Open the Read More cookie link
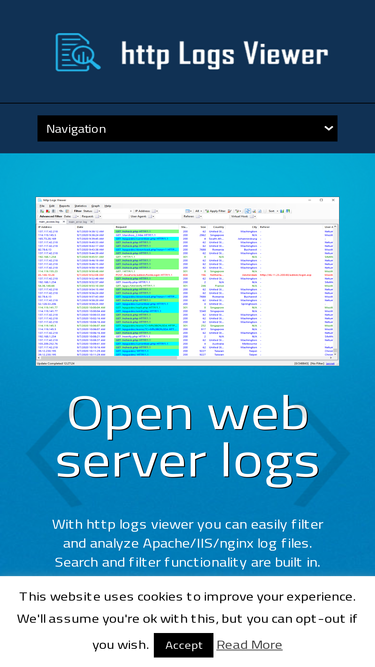This screenshot has width=375, height=667. pos(250,645)
